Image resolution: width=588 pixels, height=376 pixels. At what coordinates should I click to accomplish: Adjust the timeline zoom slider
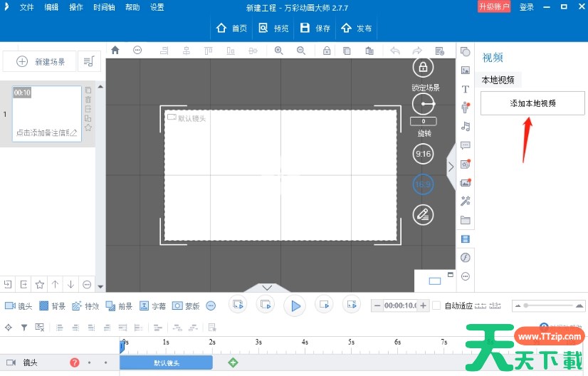(526, 305)
